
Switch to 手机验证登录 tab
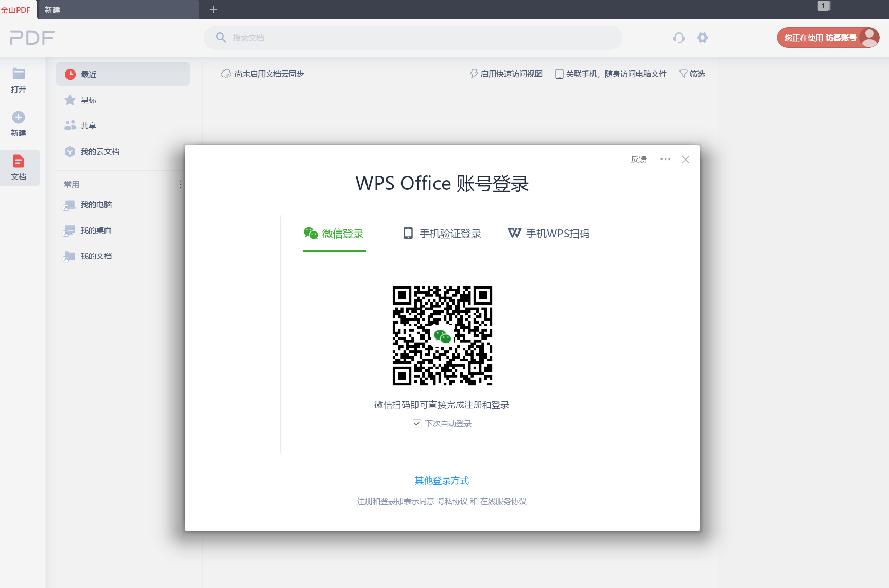(x=442, y=234)
